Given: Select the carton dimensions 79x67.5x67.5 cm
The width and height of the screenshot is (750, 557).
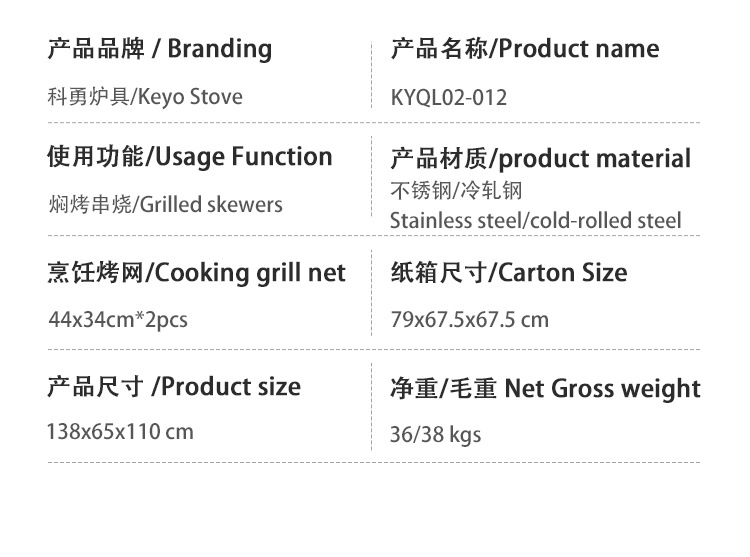Looking at the screenshot, I should (469, 321).
